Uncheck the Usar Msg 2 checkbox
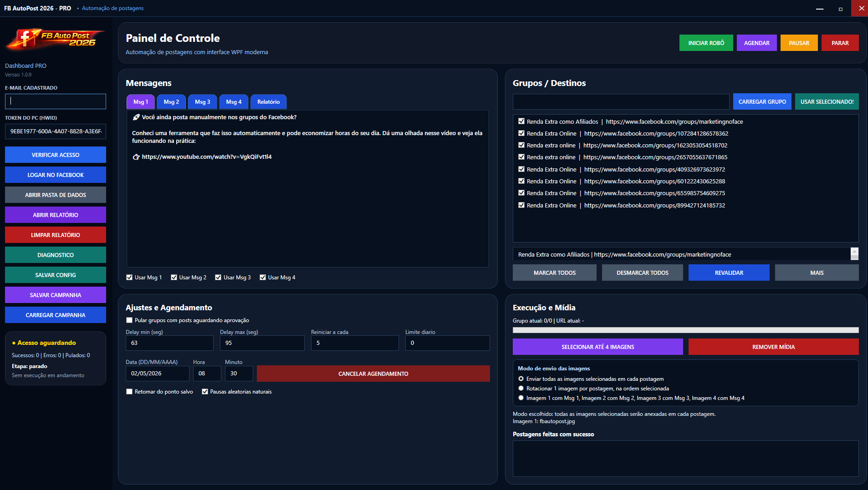 click(174, 278)
